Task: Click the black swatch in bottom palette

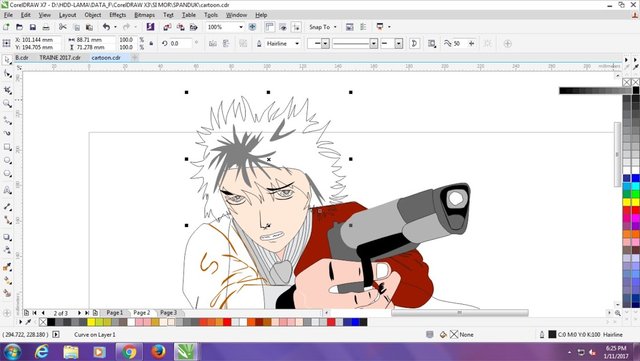Action: click(x=51, y=322)
